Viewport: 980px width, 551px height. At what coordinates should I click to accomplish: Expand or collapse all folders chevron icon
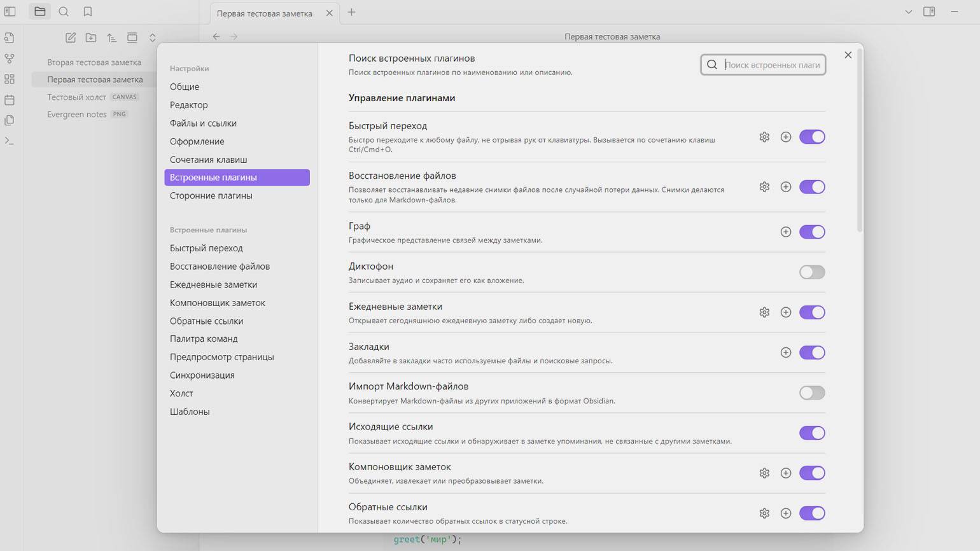152,38
